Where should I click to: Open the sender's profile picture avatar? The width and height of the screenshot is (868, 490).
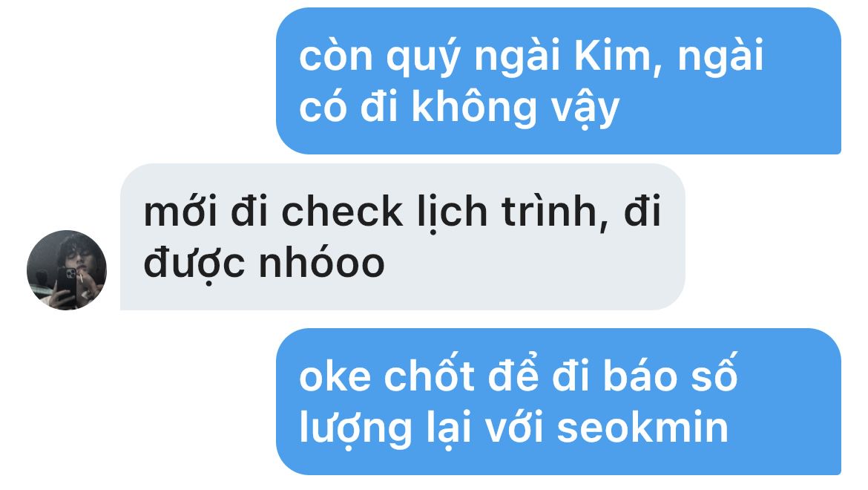pyautogui.click(x=67, y=270)
